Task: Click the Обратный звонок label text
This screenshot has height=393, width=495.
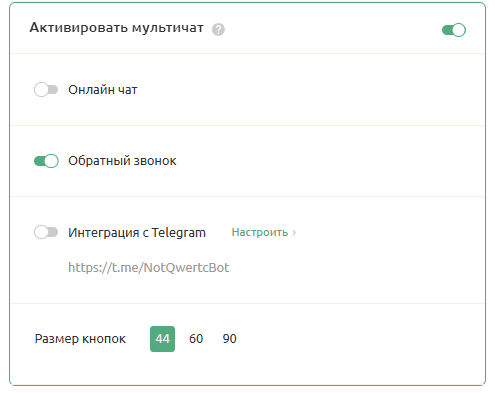Action: pos(122,161)
